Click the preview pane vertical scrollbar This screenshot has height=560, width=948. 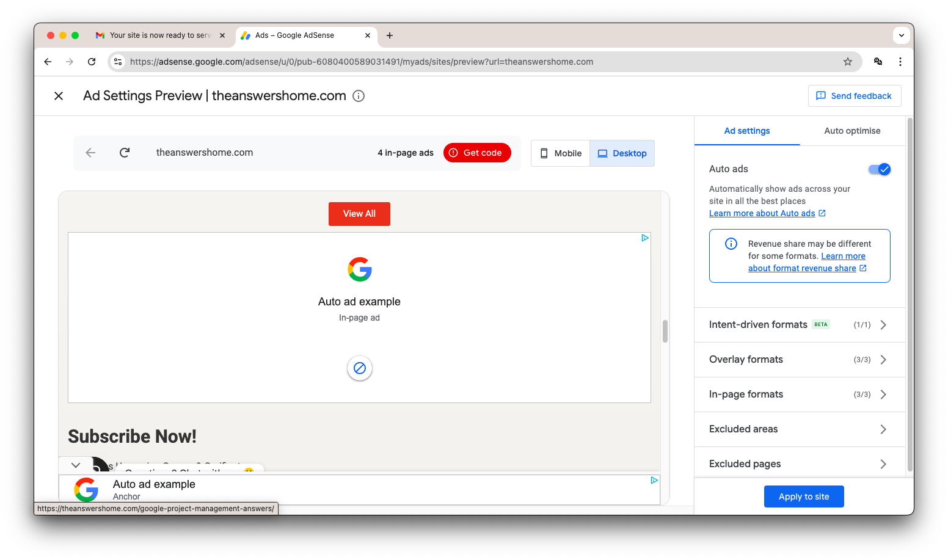(x=665, y=331)
